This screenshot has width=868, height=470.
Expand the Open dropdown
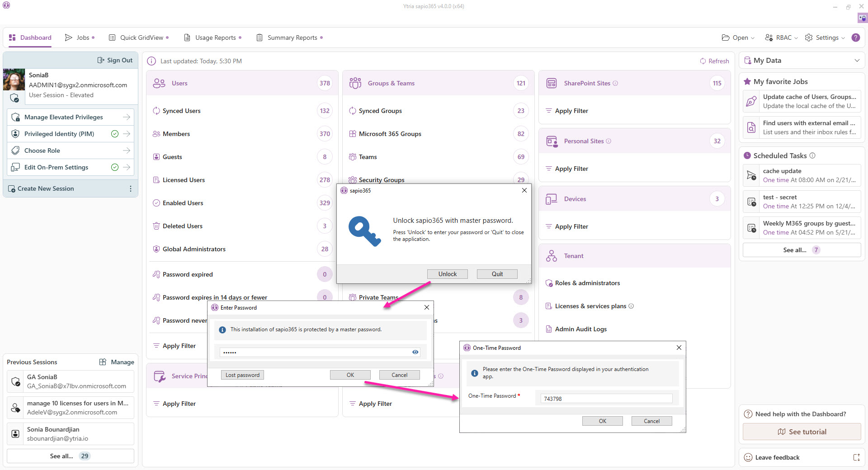[738, 38]
